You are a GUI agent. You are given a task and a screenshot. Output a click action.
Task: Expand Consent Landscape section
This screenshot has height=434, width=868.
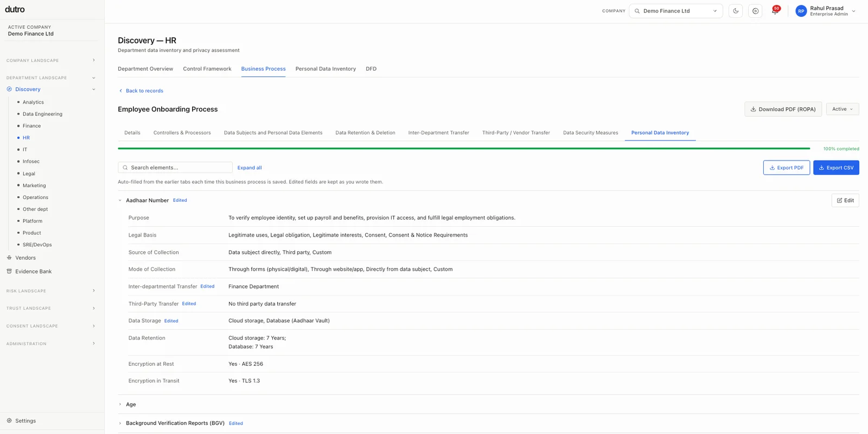pos(93,326)
